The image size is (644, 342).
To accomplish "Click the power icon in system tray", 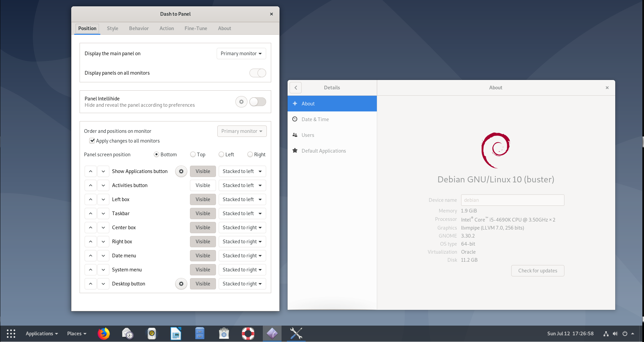I will tap(625, 334).
